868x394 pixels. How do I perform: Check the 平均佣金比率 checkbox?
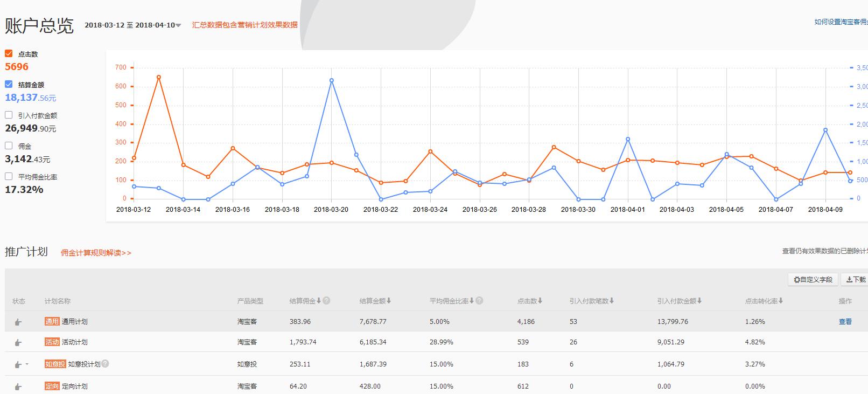9,176
